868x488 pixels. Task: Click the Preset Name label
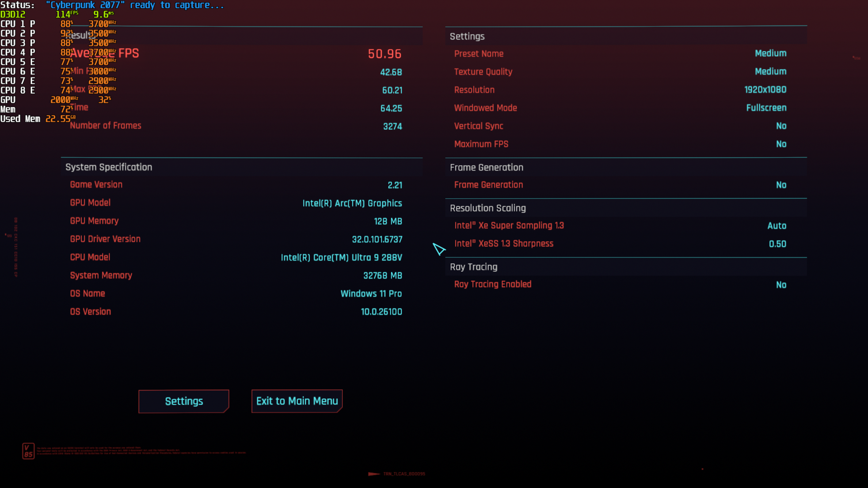point(479,54)
